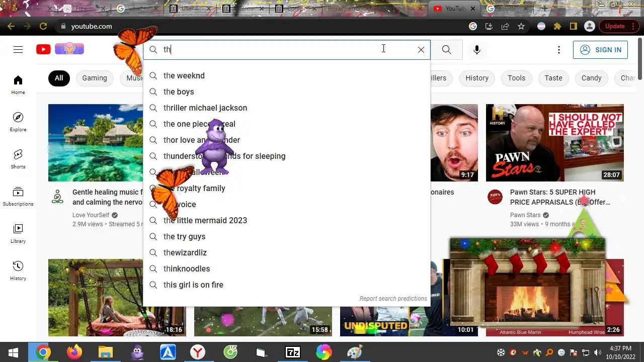This screenshot has height=362, width=644.
Task: Open the Paint palette app in taskbar
Action: coord(355,352)
